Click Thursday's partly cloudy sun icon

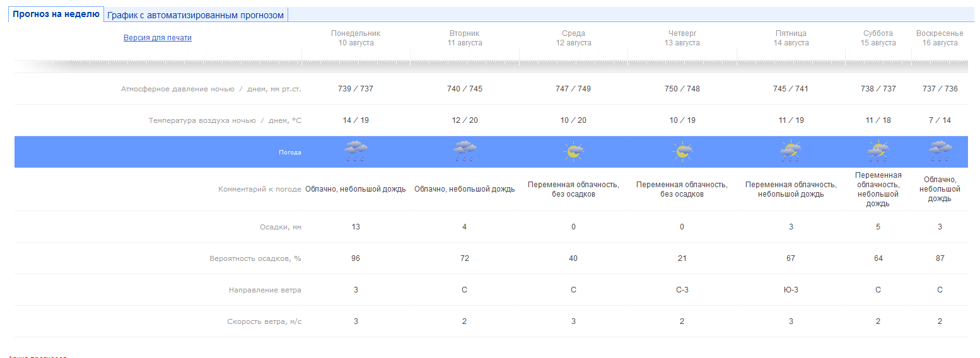click(x=682, y=152)
